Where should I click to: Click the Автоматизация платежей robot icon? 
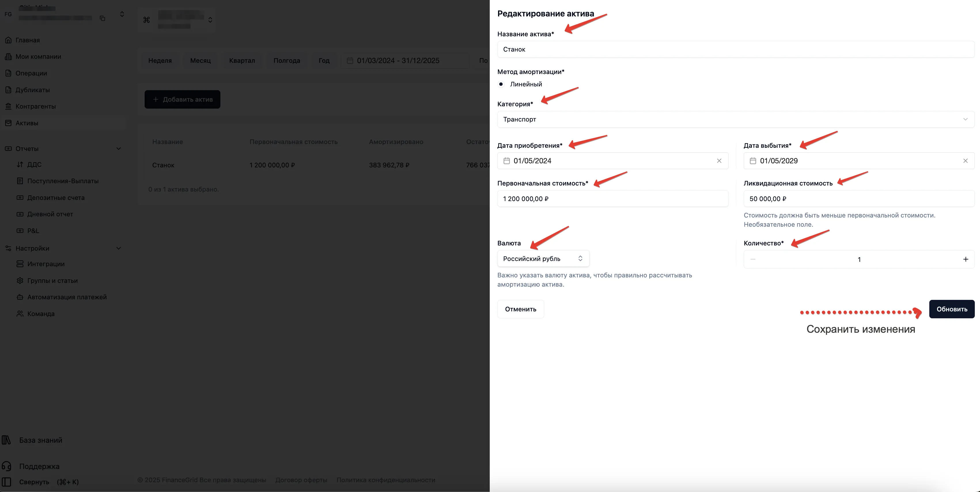coord(20,297)
